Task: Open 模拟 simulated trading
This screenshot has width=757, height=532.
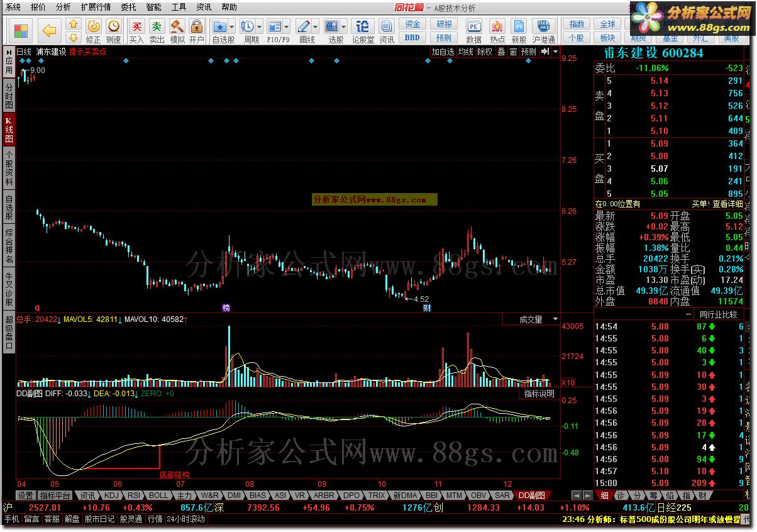Action: [177, 30]
